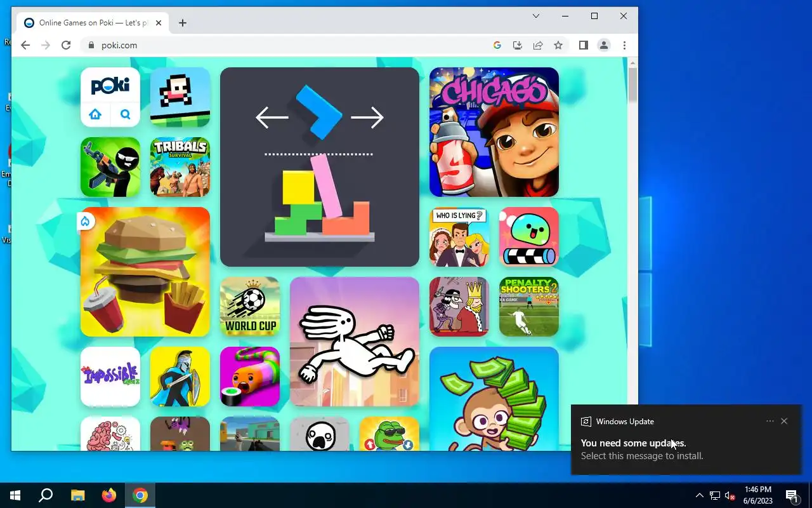812x508 pixels.
Task: Select the Online Games on Poki tab
Action: (x=93, y=23)
